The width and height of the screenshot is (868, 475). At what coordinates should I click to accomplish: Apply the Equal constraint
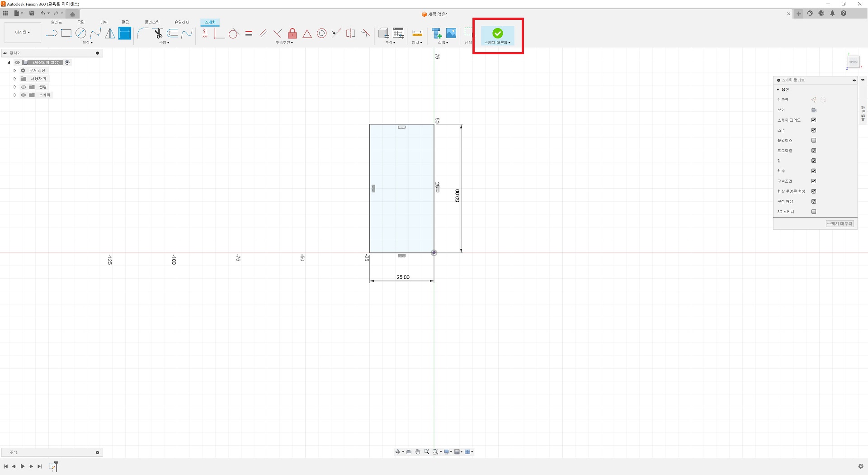[249, 33]
